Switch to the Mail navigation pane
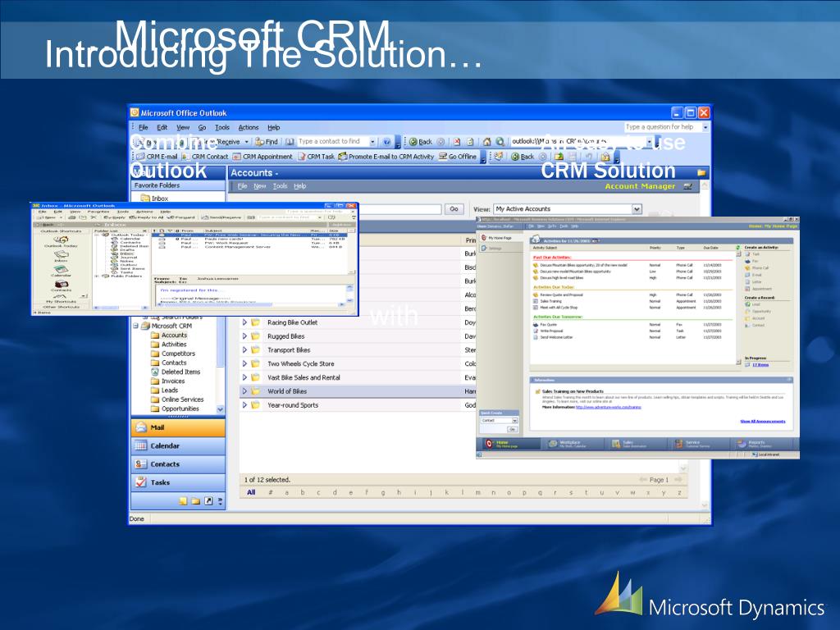The width and height of the screenshot is (840, 630). [178, 427]
